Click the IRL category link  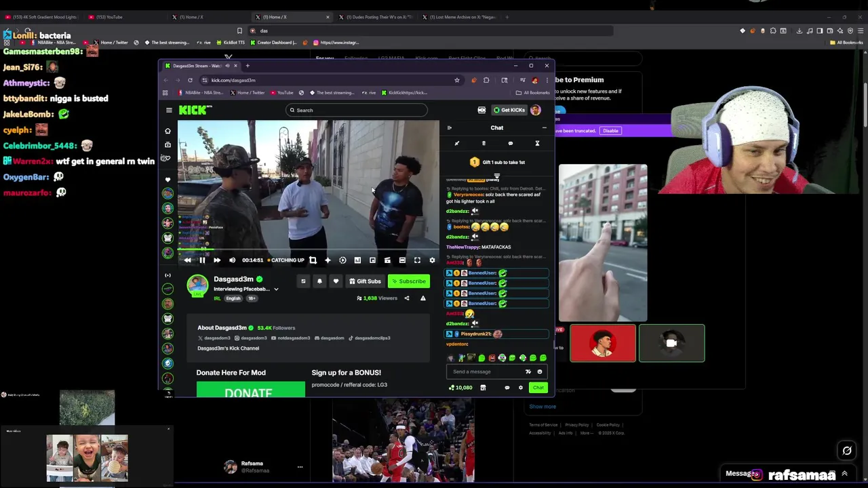tap(217, 298)
